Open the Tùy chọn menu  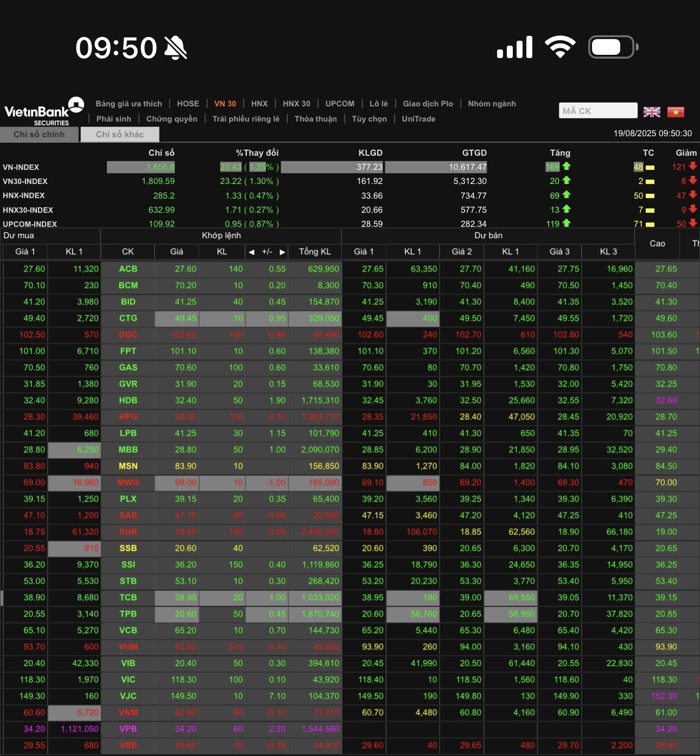(x=370, y=119)
